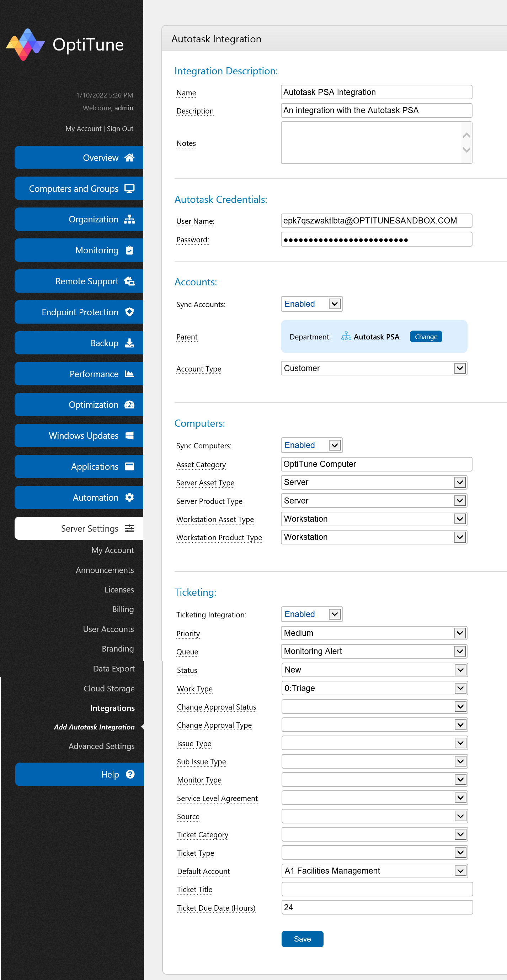
Task: Click the Overview home icon
Action: click(x=129, y=158)
